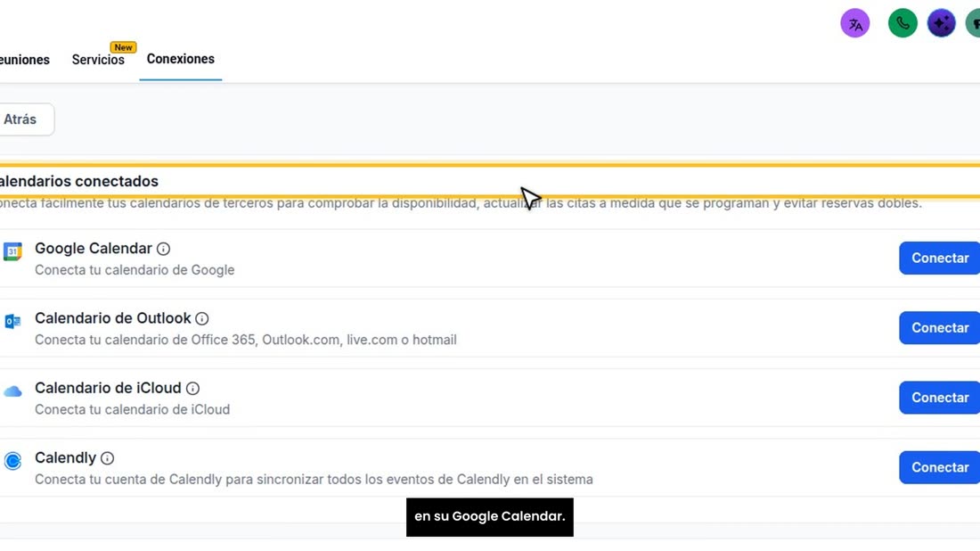Open the language translation icon

[x=855, y=24]
